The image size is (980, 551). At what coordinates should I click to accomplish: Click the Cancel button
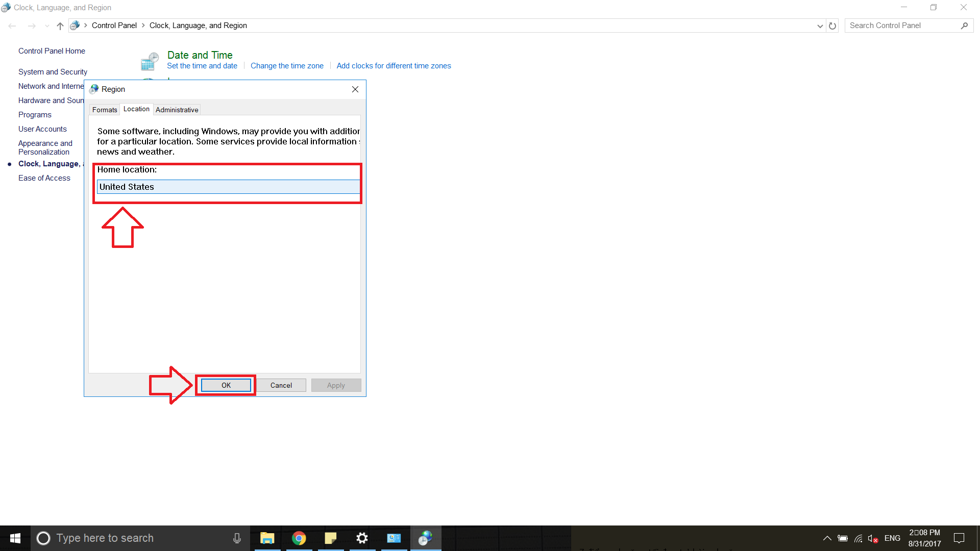(x=281, y=385)
